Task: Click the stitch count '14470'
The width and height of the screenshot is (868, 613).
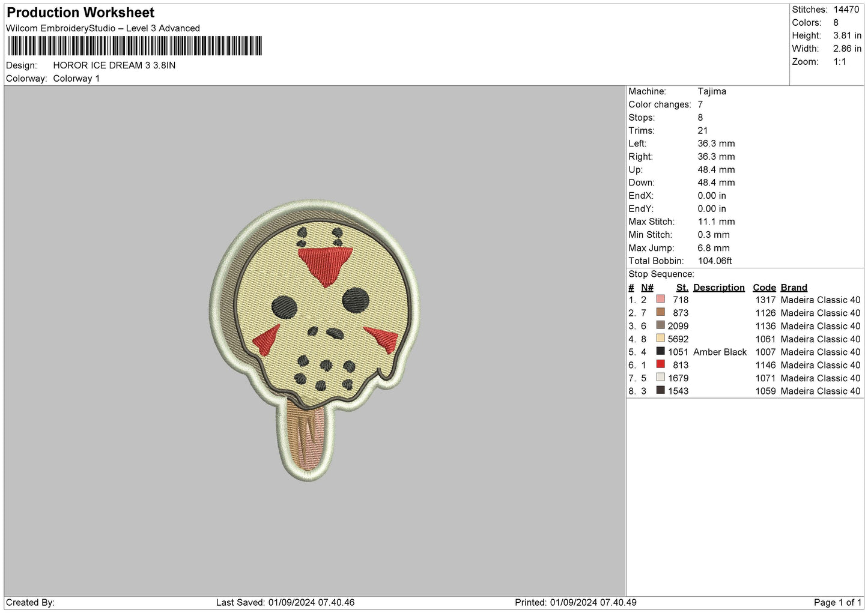Action: pos(847,10)
